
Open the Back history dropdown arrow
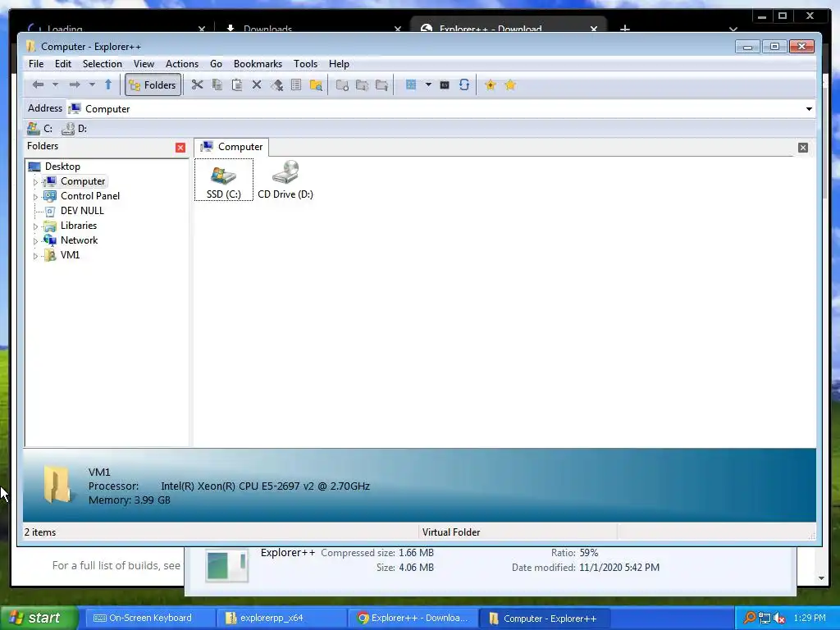[x=55, y=84]
